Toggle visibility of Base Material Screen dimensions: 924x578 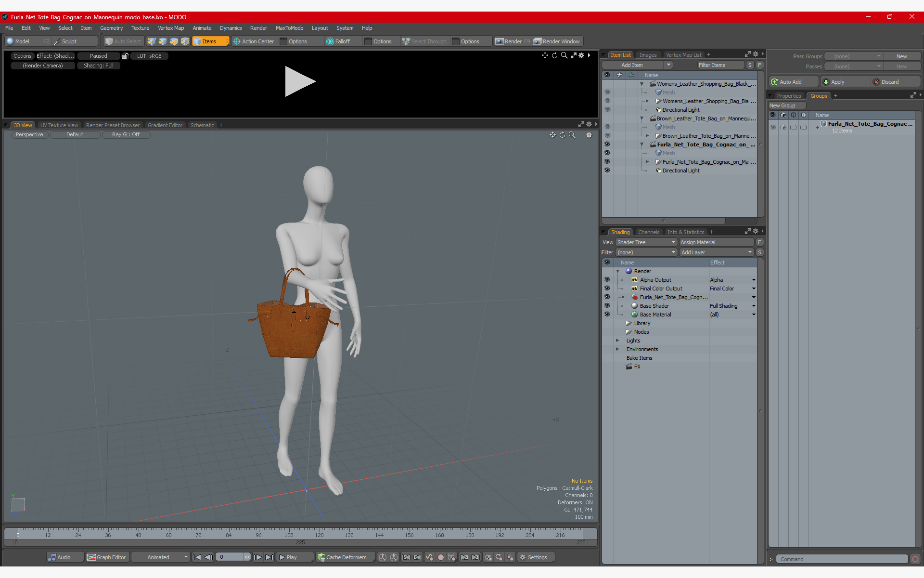(x=607, y=314)
